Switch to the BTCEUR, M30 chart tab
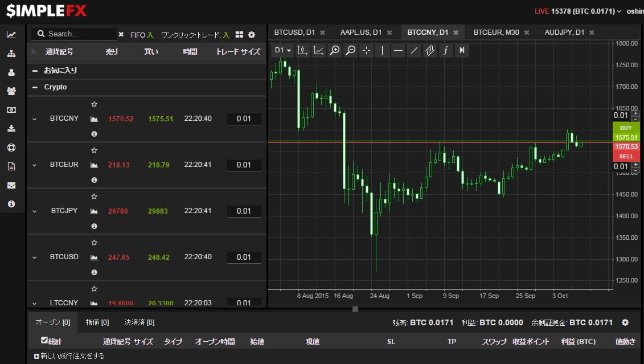Viewport: 644px width, 364px height. (x=496, y=32)
